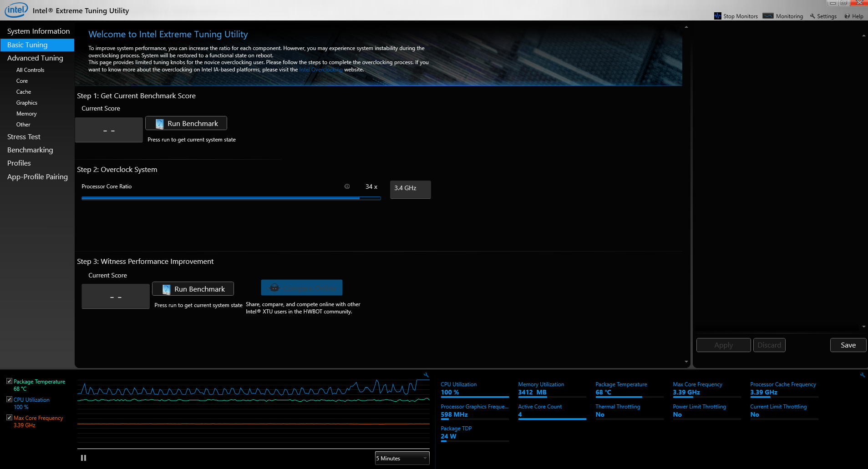Open App-Profile Pairing section
The image size is (868, 469).
[37, 177]
